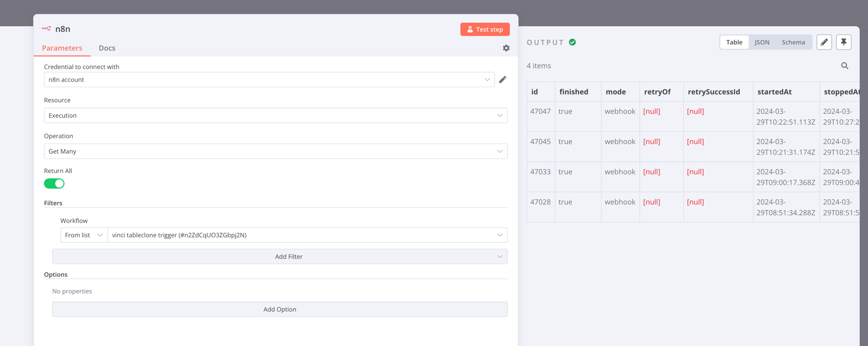Change the From list mode selector
This screenshot has width=868, height=346.
84,235
